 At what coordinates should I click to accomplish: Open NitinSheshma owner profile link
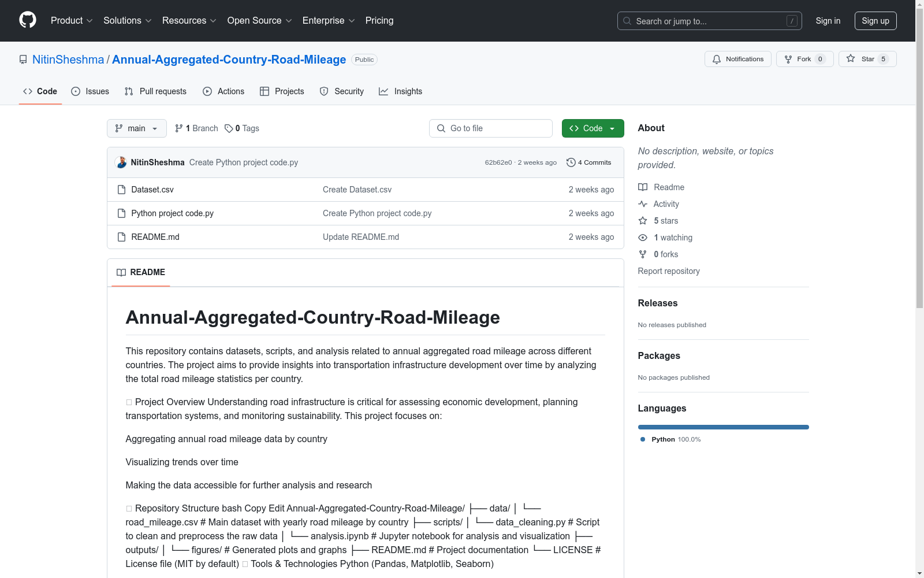(68, 60)
